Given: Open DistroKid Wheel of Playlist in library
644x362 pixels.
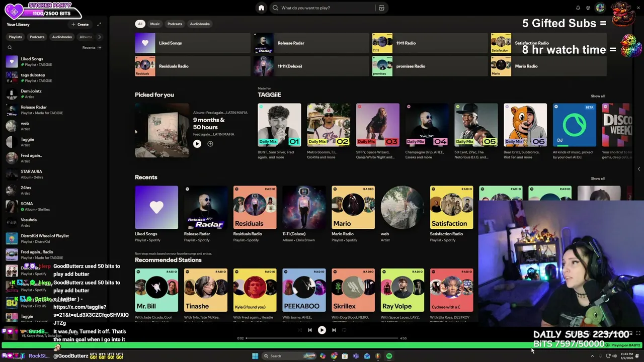Looking at the screenshot, I should tap(55, 239).
